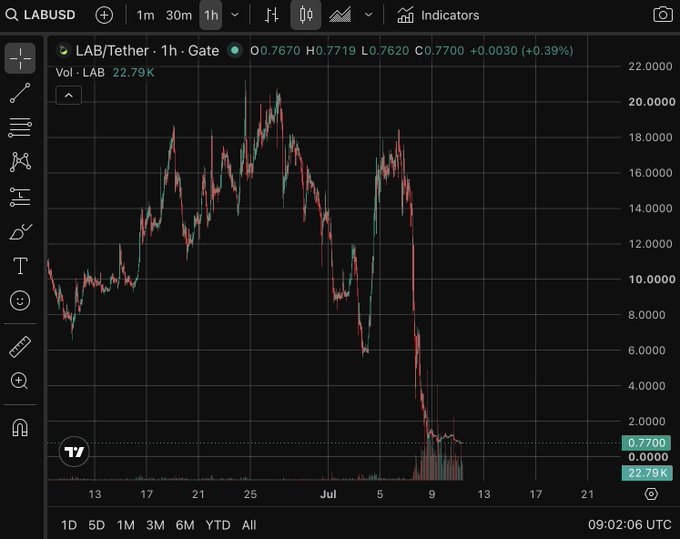
Task: Select the area chart style icon
Action: coord(340,15)
